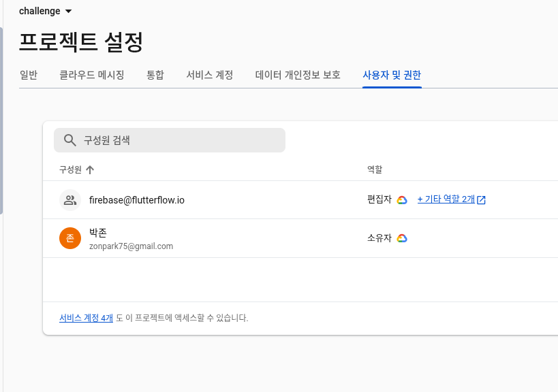Open the + 기타 역할 2개 link
Image resolution: width=558 pixels, height=392 pixels.
[x=446, y=199]
